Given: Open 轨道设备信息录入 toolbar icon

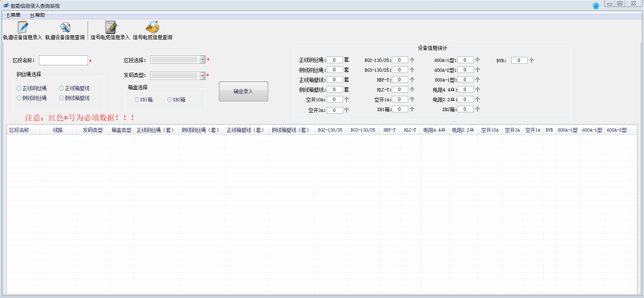Looking at the screenshot, I should click(x=23, y=28).
